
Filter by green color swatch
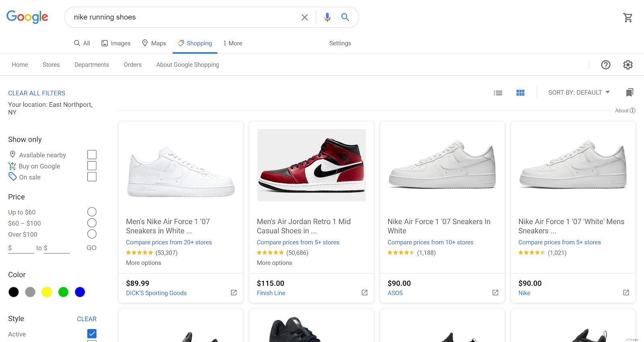63,292
